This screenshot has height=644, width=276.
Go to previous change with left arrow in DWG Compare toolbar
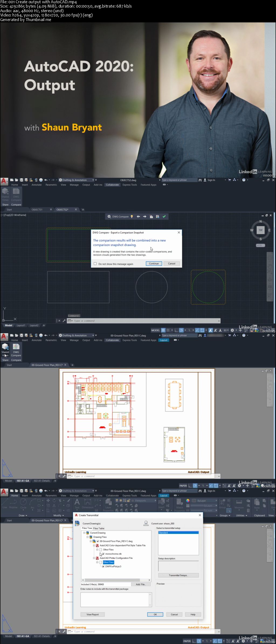(138, 216)
